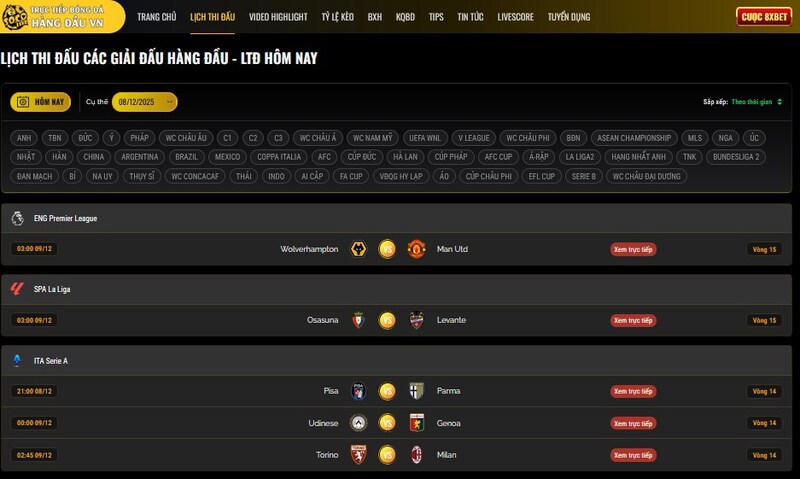Toggle the V LEAGUE filter chip
The height and width of the screenshot is (479, 800).
[x=473, y=138]
